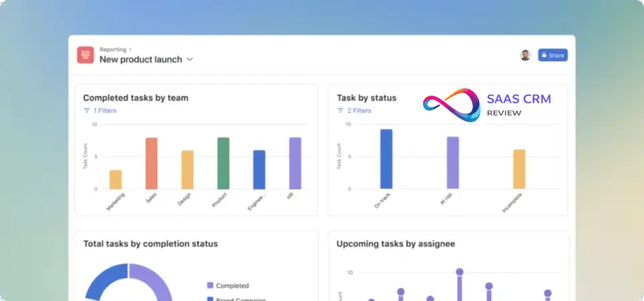Viewport: 644px width, 301px height.
Task: Click the yellow Incomplete bar
Action: (519, 169)
